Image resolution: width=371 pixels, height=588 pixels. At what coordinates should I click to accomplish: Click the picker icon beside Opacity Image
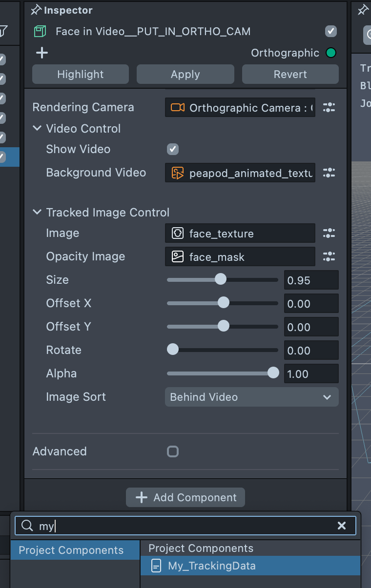tap(329, 256)
